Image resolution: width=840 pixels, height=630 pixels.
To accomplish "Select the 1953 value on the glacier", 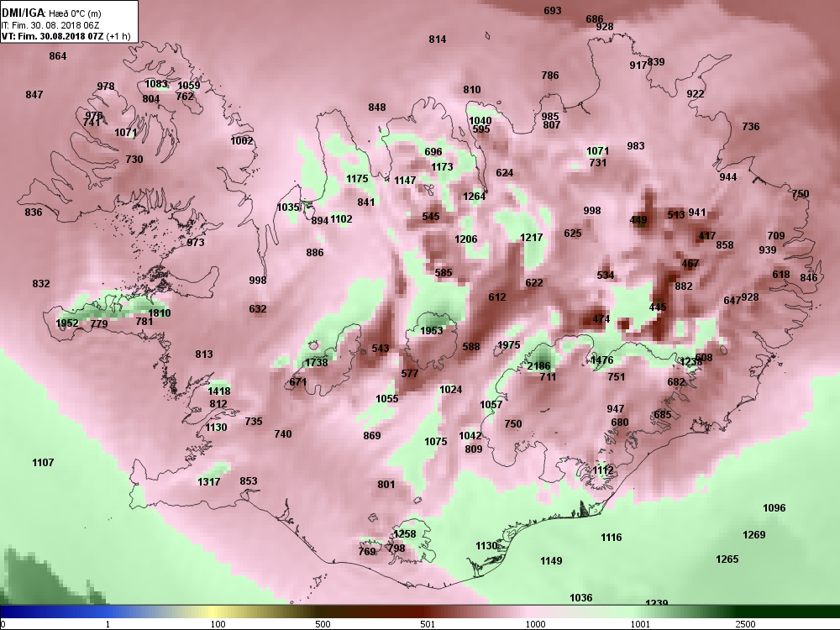I will (431, 330).
